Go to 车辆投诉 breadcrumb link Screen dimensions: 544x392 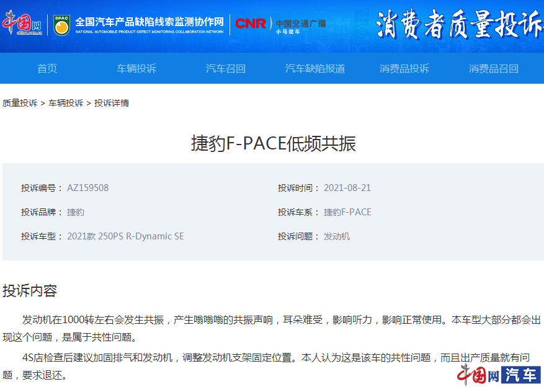pyautogui.click(x=66, y=103)
